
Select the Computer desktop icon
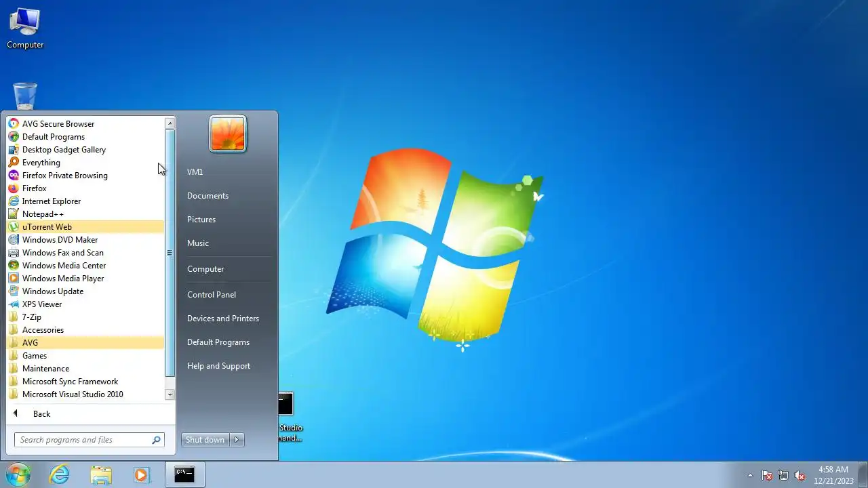tap(25, 28)
